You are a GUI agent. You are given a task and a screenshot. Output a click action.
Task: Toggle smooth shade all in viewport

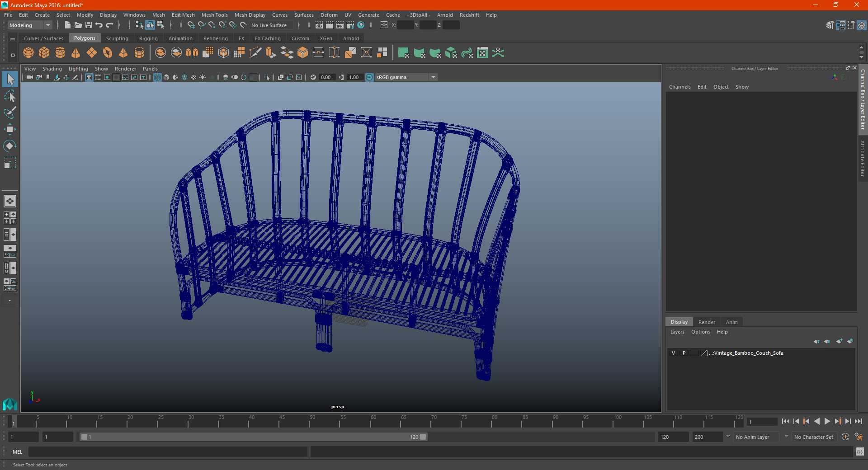coord(166,77)
